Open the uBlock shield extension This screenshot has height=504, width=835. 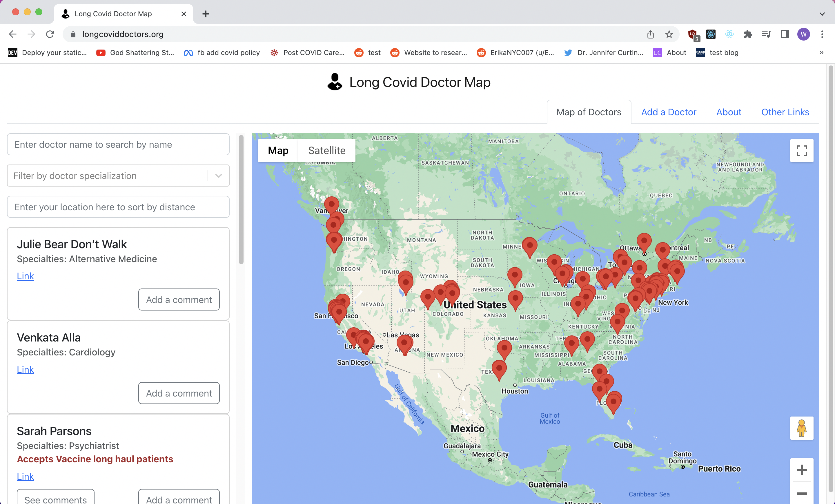(693, 34)
